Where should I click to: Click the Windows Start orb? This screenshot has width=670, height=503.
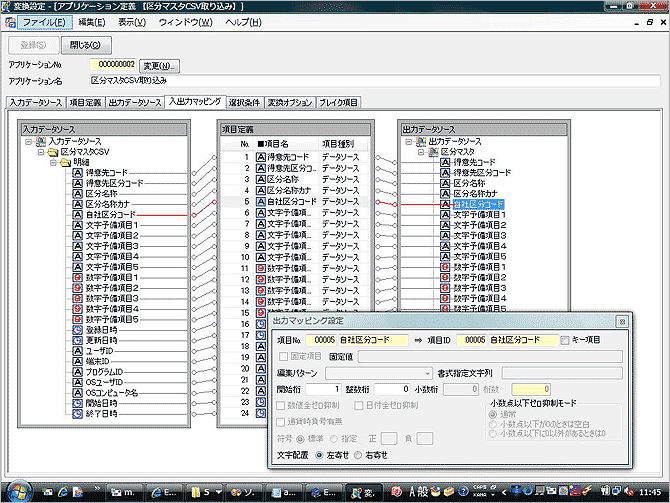(19, 491)
